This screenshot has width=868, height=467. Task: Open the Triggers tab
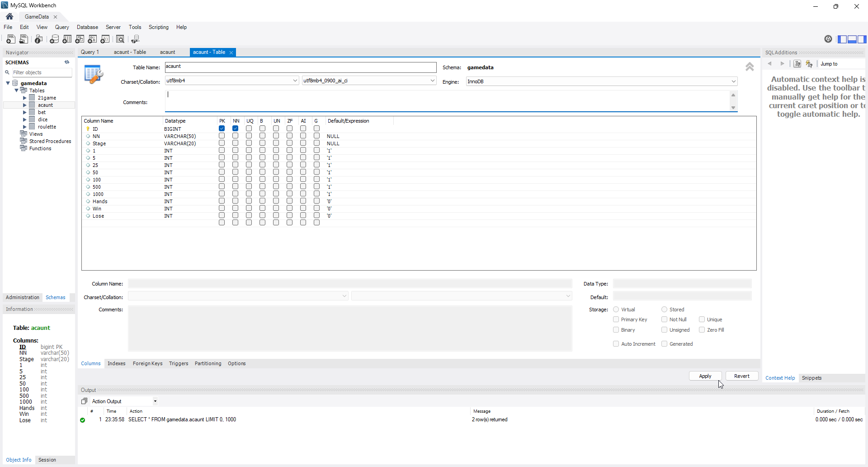click(179, 363)
